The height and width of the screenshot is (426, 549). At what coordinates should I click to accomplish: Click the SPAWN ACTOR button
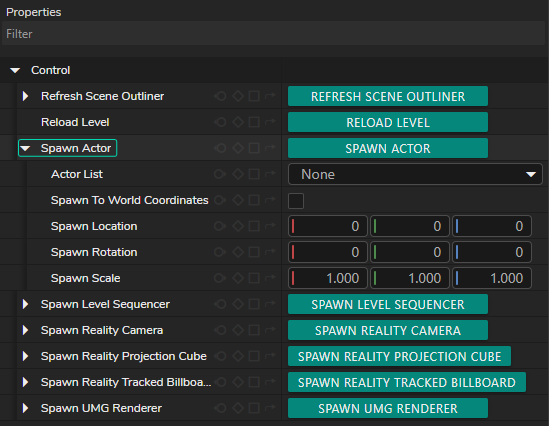388,148
